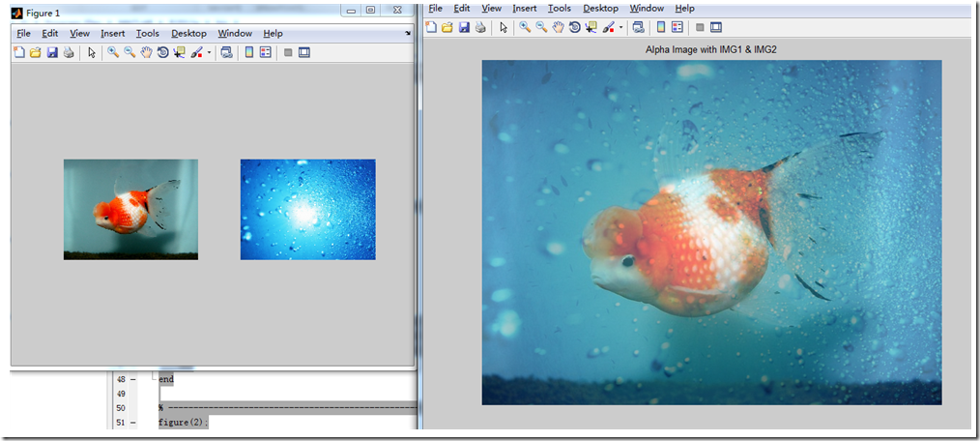
Task: Click Hide Plot Tools in right figure toolbar
Action: [x=700, y=27]
